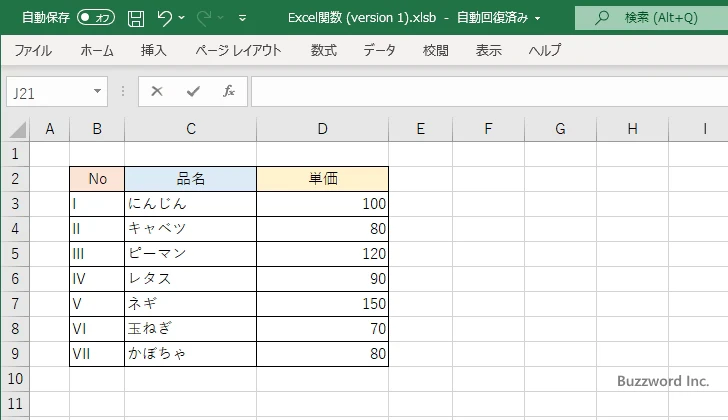Select the No cell with III
728x420 pixels.
(97, 254)
